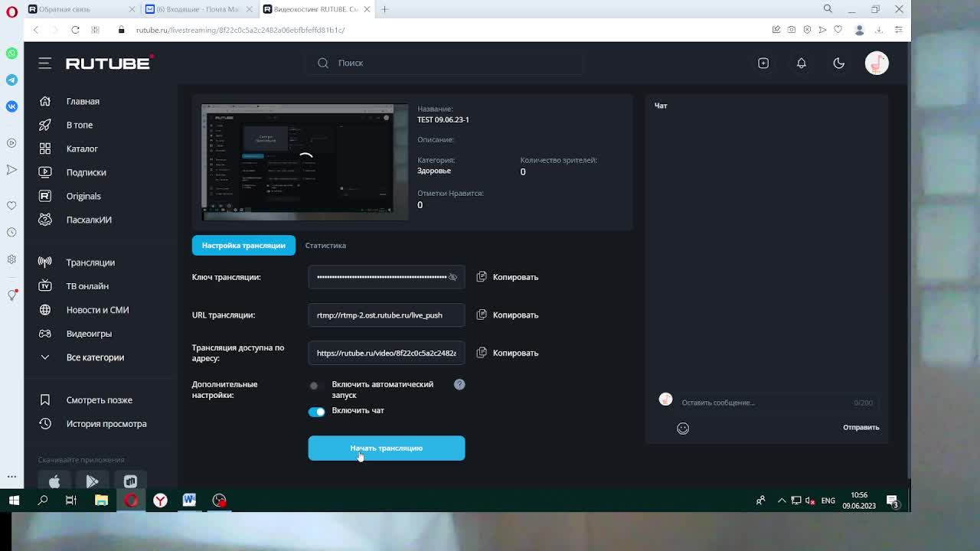Copy the URL трансляции value

pos(508,315)
